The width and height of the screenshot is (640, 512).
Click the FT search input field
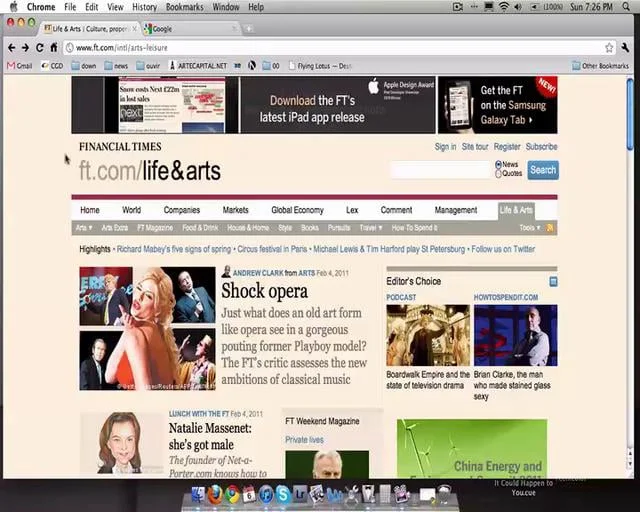pos(440,170)
